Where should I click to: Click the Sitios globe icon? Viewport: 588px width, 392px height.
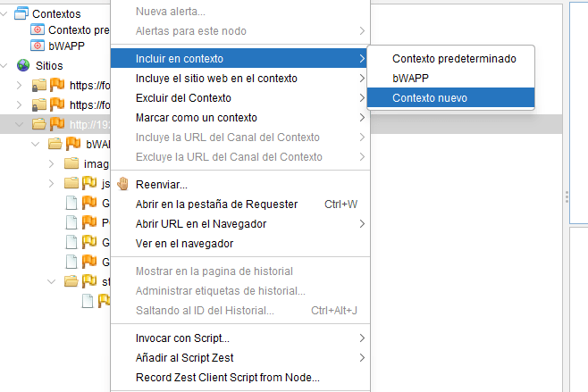[x=22, y=65]
